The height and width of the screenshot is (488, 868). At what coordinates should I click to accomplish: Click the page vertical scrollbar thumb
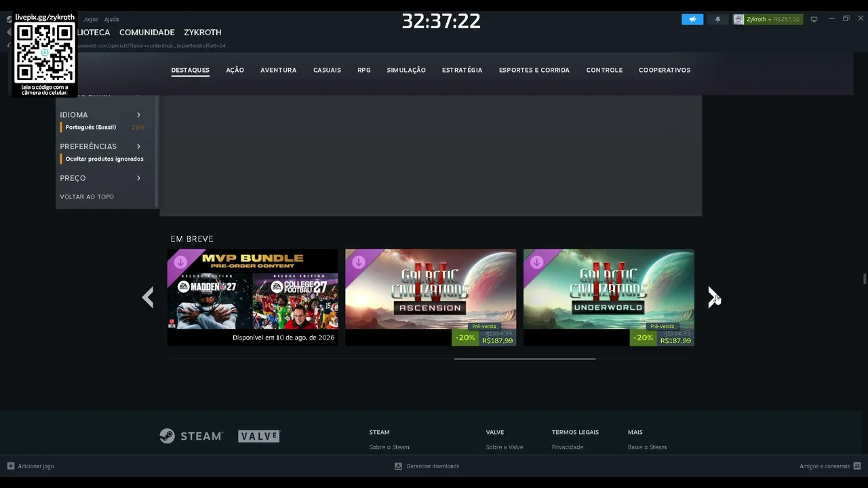(864, 279)
